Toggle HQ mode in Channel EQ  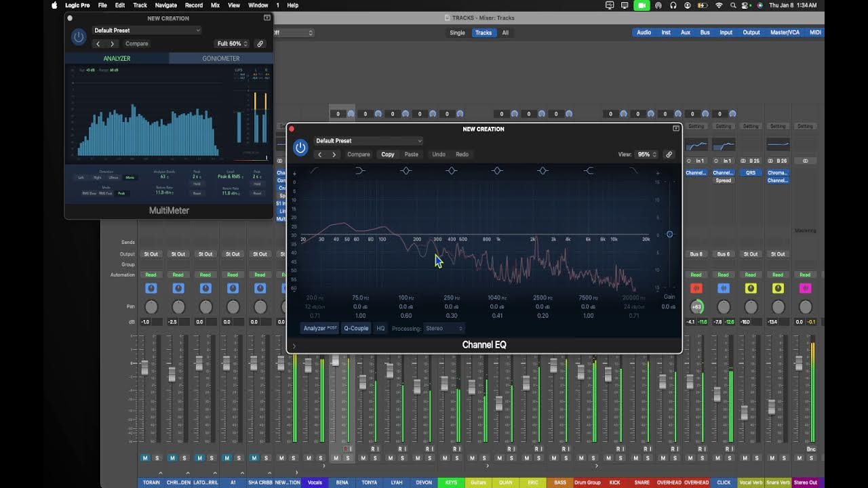[x=380, y=328]
